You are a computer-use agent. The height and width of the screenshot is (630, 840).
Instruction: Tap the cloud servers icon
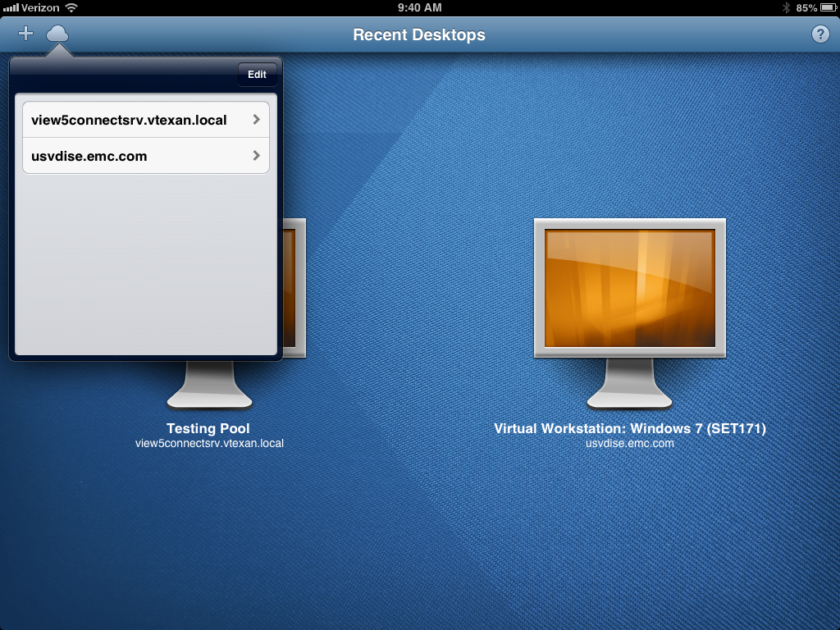(x=57, y=34)
